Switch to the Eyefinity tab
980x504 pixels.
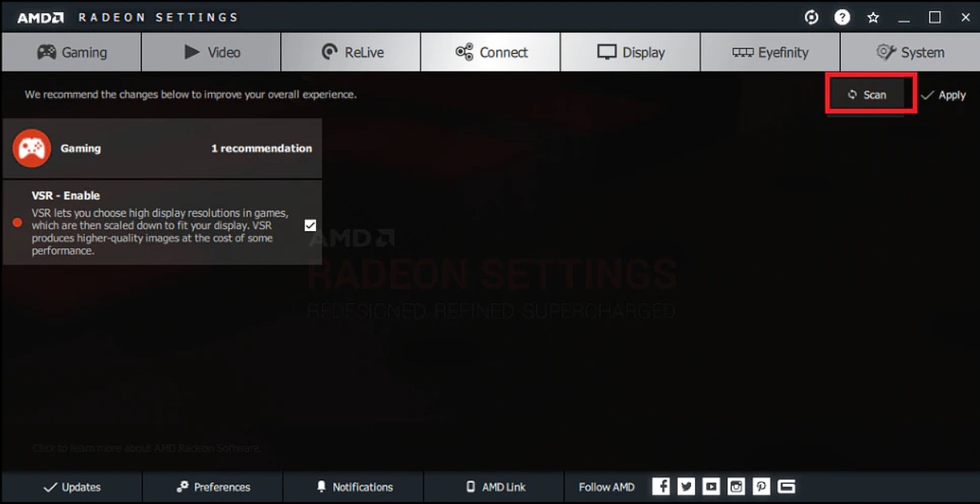[770, 52]
